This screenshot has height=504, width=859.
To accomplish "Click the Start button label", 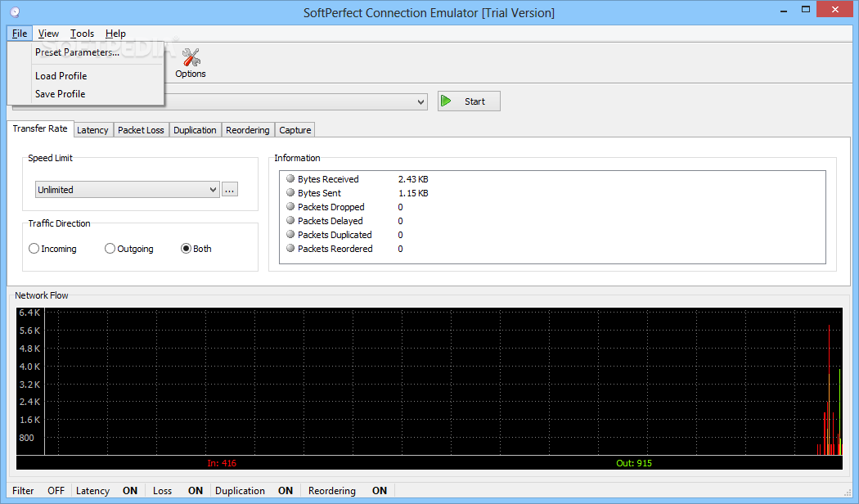I will tap(474, 101).
